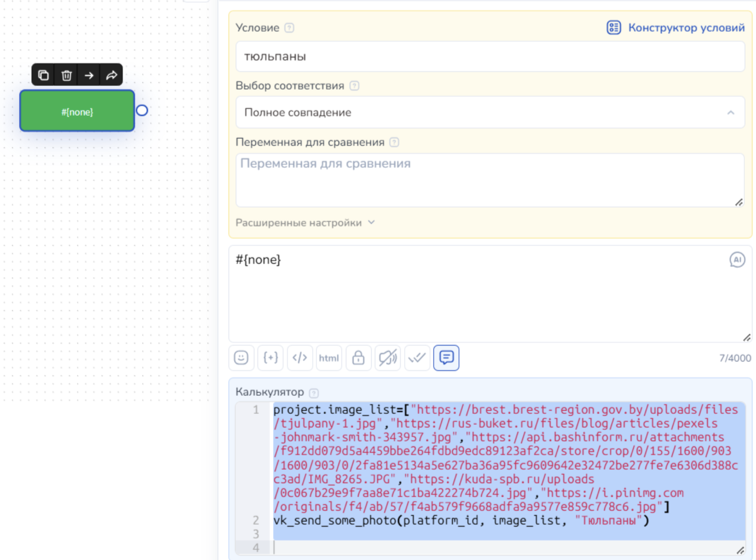Click the right arrow icon above block
The width and height of the screenshot is (756, 560).
coord(89,75)
